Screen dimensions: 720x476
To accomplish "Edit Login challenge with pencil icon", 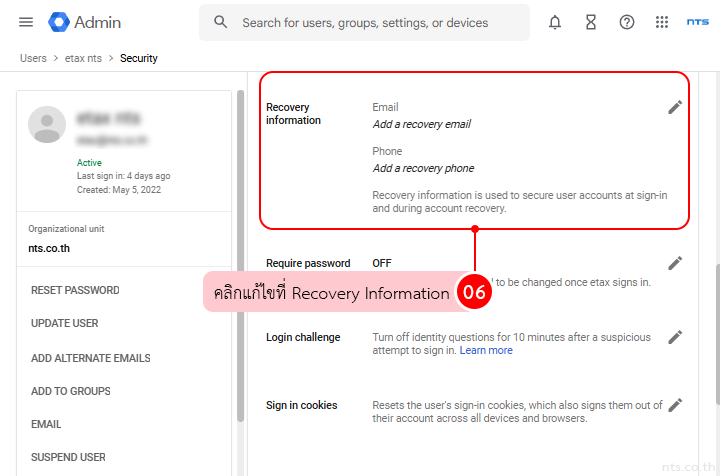I will coord(675,337).
